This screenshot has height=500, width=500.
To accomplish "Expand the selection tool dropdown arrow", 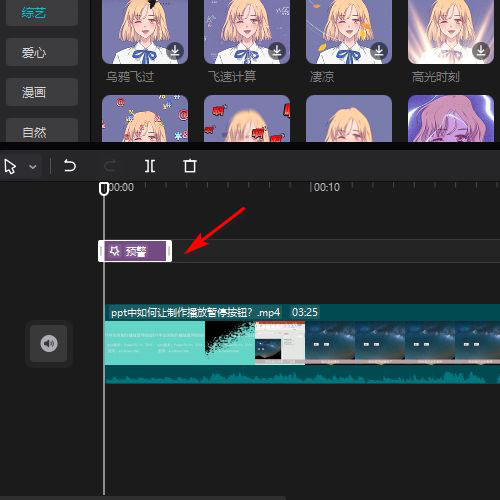I will (x=33, y=166).
